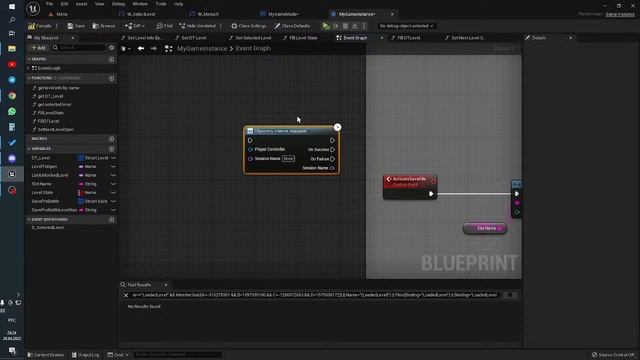Click the Add button in My Blueprint
Screen dimensions: 640x360
pyautogui.click(x=39, y=48)
